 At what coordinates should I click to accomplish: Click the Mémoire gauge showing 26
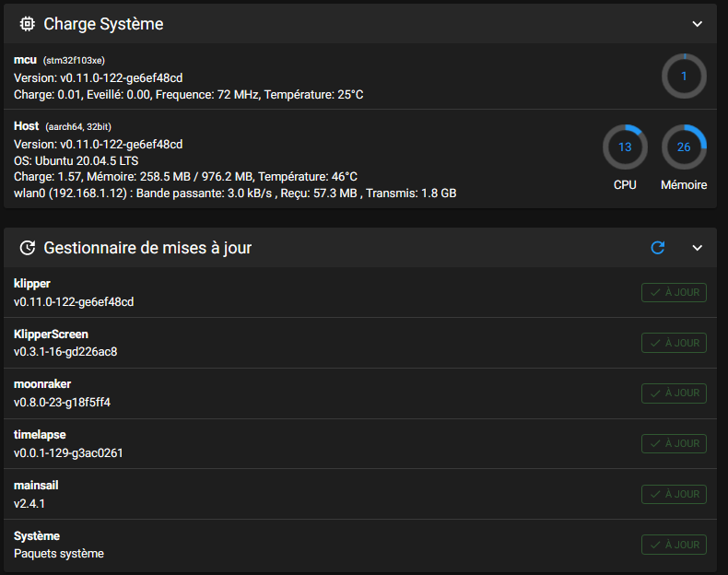pyautogui.click(x=684, y=147)
